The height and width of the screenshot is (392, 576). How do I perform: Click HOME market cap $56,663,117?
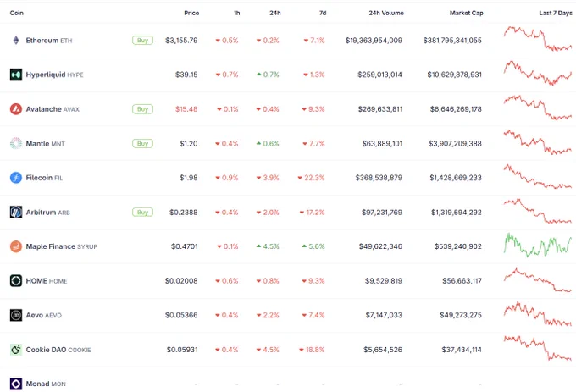coord(462,281)
